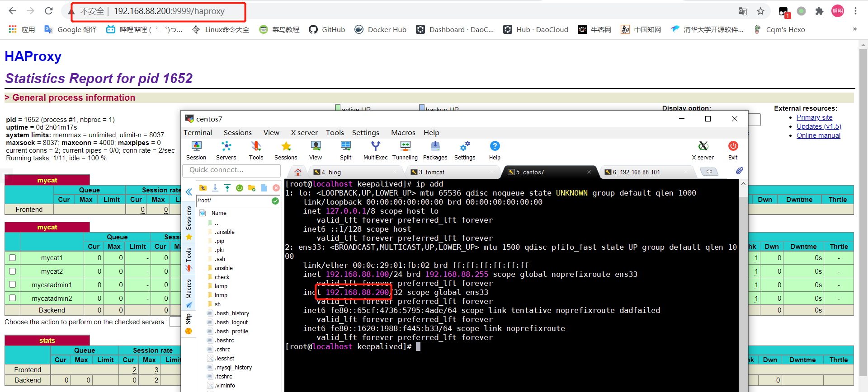Bookmark this page with star icon

(761, 11)
